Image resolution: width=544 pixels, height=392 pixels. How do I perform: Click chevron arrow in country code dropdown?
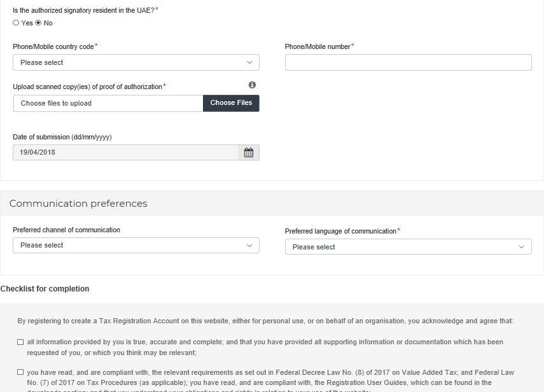(x=249, y=62)
